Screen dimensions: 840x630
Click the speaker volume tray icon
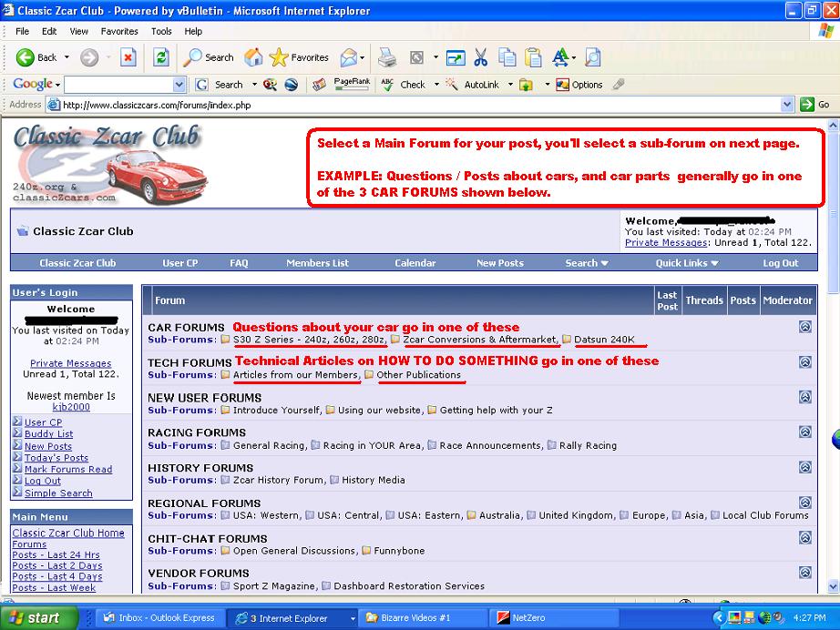[x=778, y=617]
